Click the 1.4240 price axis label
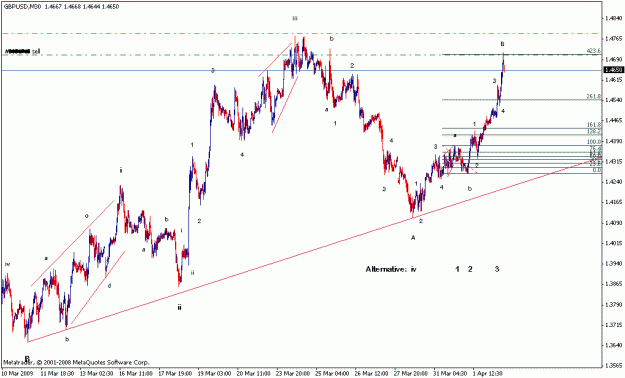 click(613, 182)
